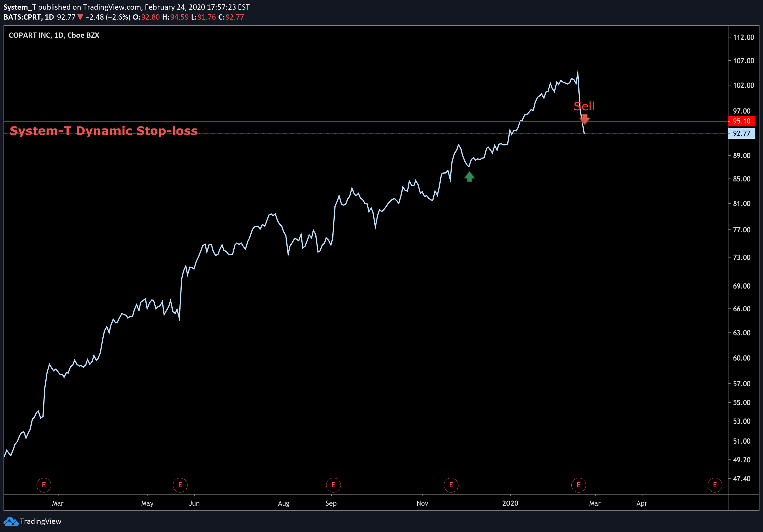Viewport: 763px width, 532px height.
Task: Click the 63.00 price axis label
Action: coord(741,333)
